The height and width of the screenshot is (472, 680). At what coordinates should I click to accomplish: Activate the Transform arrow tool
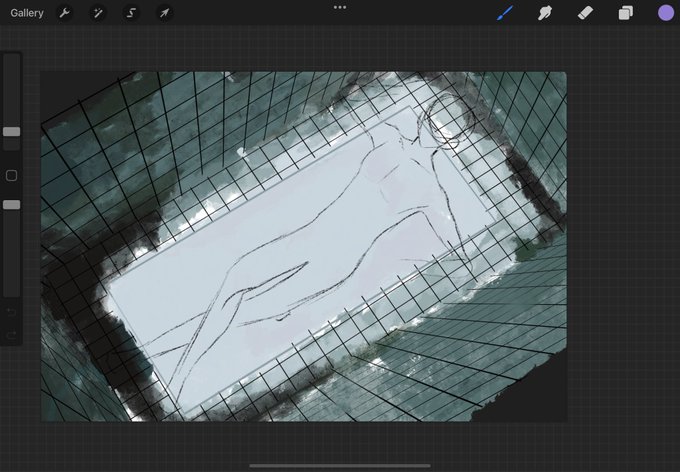coord(164,13)
